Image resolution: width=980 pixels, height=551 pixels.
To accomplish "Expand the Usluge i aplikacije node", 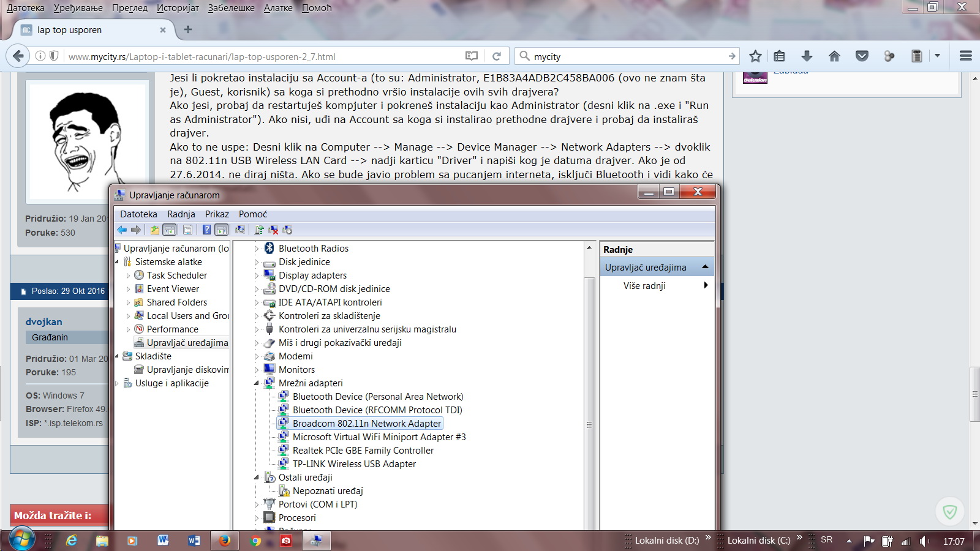I will 117,383.
